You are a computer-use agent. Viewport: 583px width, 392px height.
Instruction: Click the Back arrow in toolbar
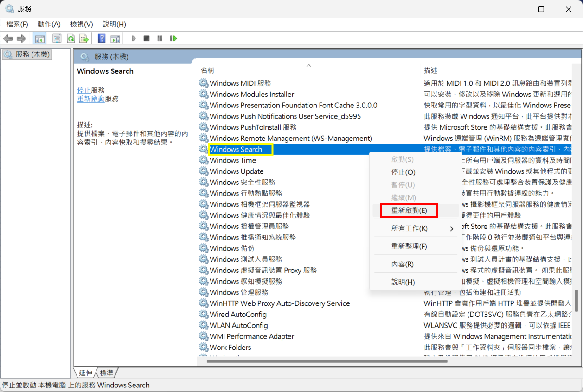[x=8, y=38]
